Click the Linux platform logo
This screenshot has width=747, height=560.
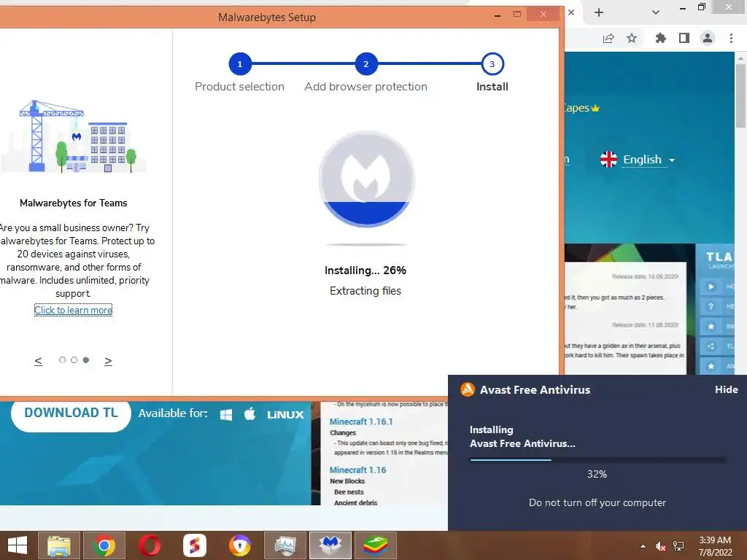point(285,415)
